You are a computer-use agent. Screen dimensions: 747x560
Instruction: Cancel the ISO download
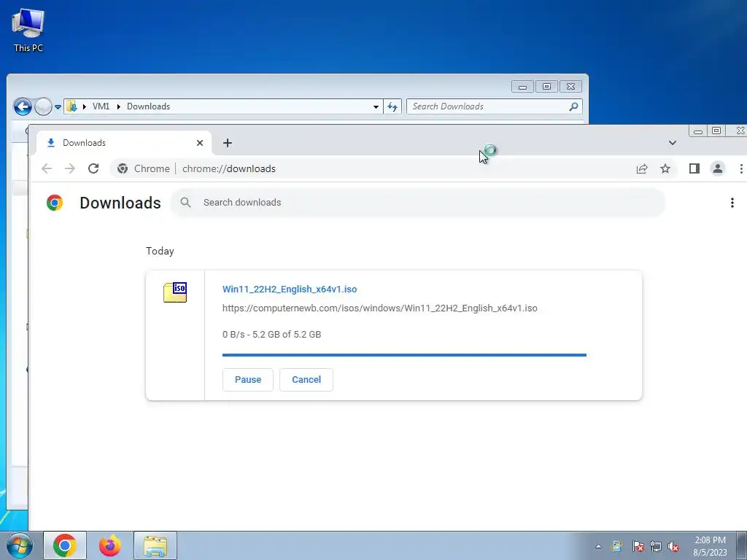coord(306,379)
